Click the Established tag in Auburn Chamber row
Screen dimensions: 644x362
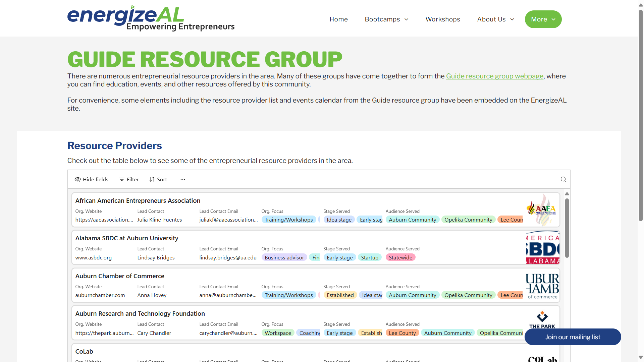[x=340, y=295]
